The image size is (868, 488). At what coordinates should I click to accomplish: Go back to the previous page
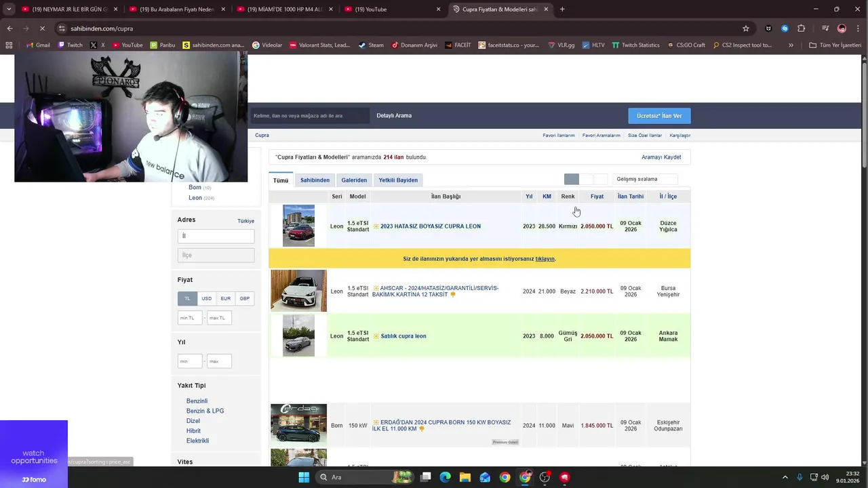(9, 28)
